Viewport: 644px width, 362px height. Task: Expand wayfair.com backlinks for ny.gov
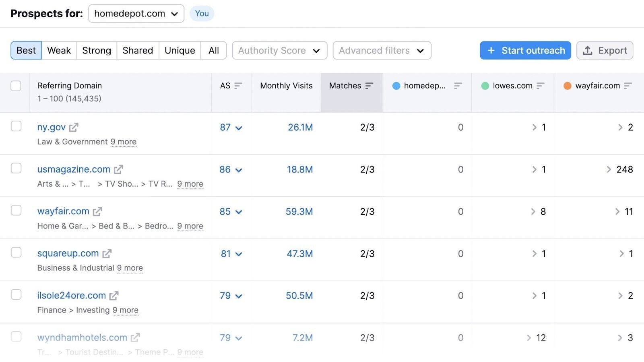click(620, 128)
